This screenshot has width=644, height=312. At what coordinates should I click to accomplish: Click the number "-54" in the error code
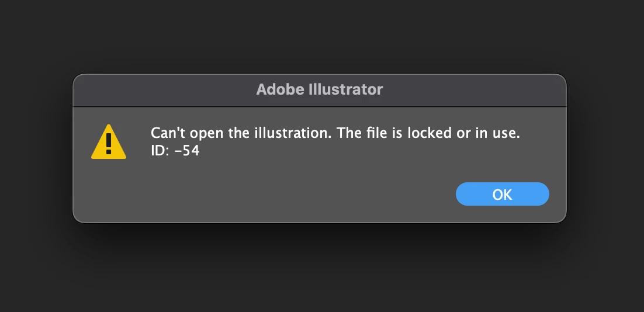tap(188, 150)
